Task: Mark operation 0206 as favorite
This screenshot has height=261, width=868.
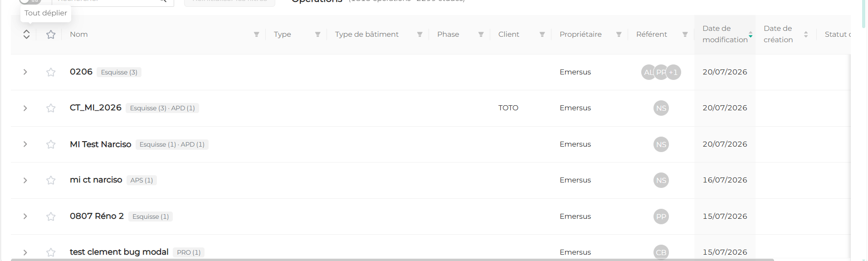Action: (51, 72)
